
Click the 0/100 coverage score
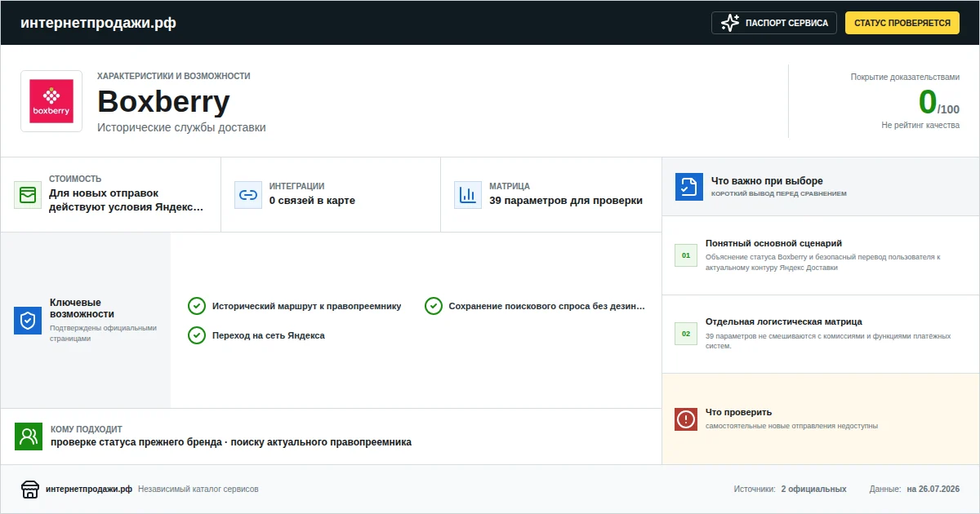pyautogui.click(x=938, y=103)
